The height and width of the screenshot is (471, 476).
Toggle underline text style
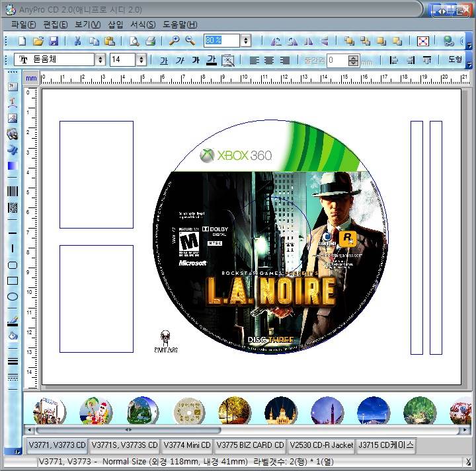point(164,61)
